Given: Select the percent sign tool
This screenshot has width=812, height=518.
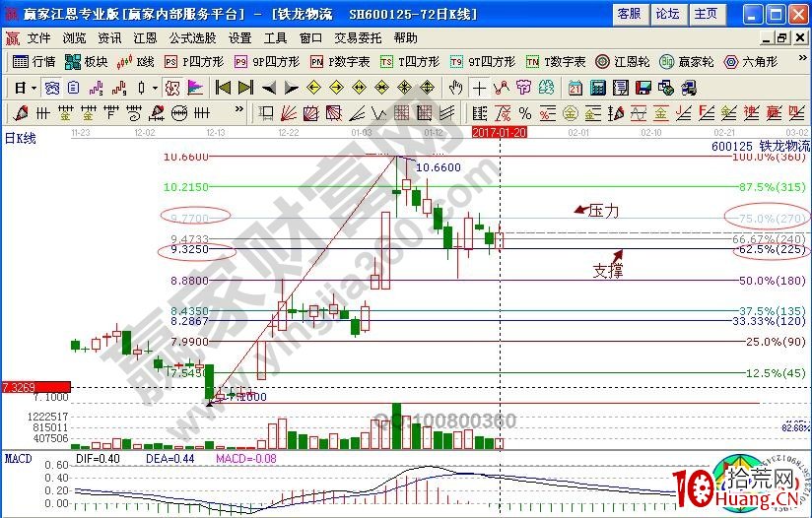Looking at the screenshot, I should coord(524,113).
